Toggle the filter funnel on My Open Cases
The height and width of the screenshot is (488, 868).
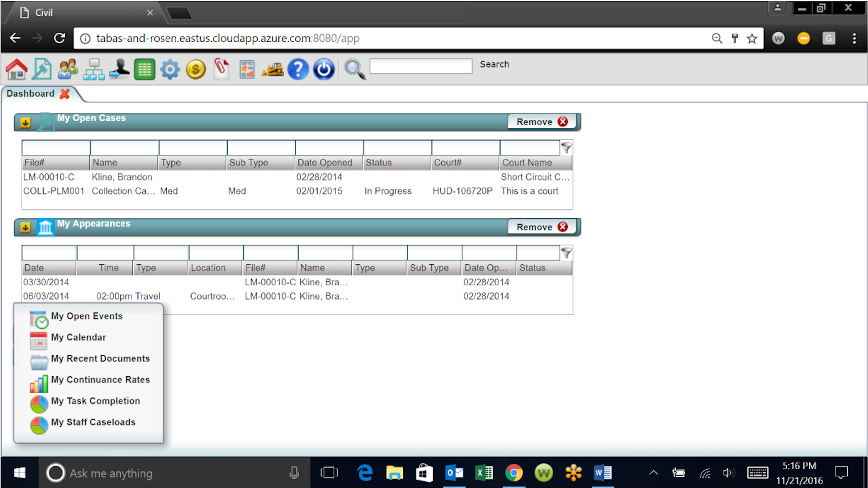point(567,148)
